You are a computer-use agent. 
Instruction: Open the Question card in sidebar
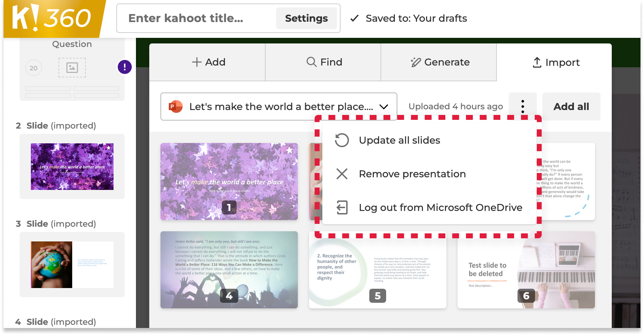72,69
